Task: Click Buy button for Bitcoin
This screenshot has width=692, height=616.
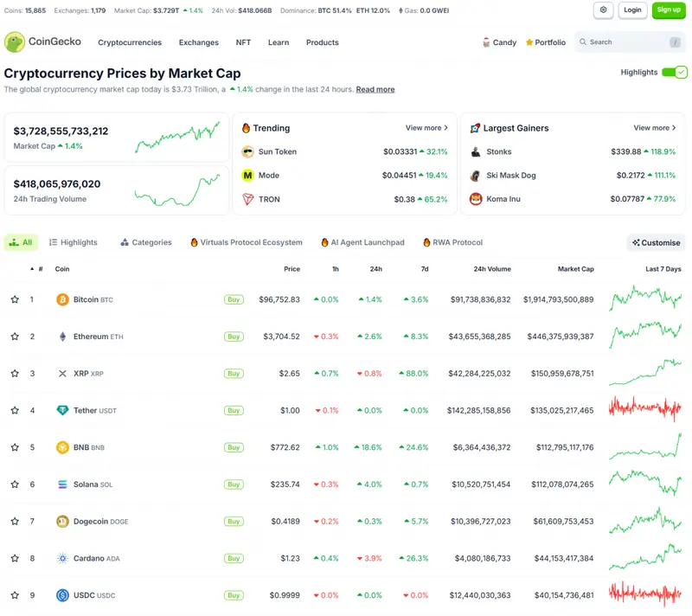Action: (x=234, y=299)
